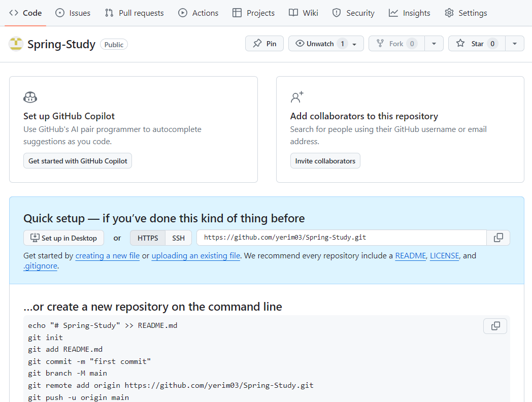Click the 'git init' command line
532x402 pixels.
45,338
